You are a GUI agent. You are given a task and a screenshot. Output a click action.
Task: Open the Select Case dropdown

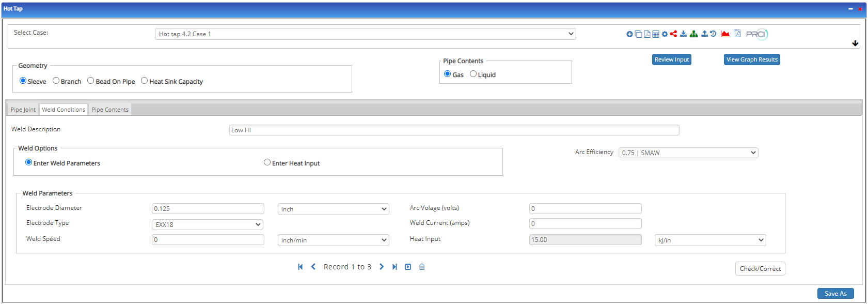[365, 34]
